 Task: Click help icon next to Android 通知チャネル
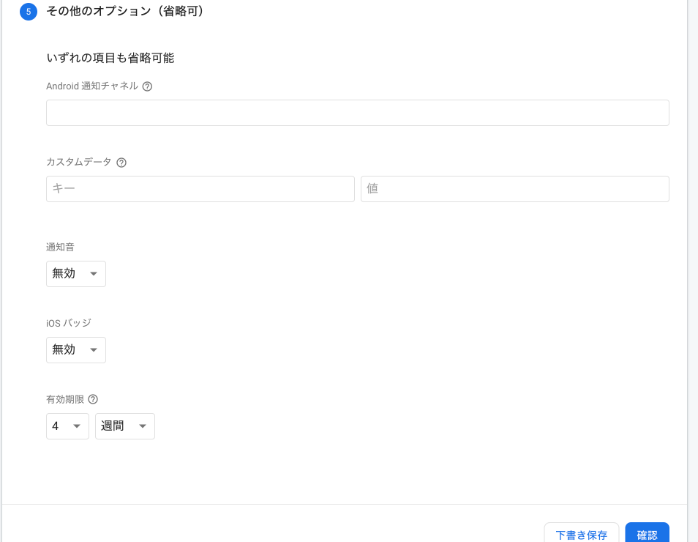point(147,86)
